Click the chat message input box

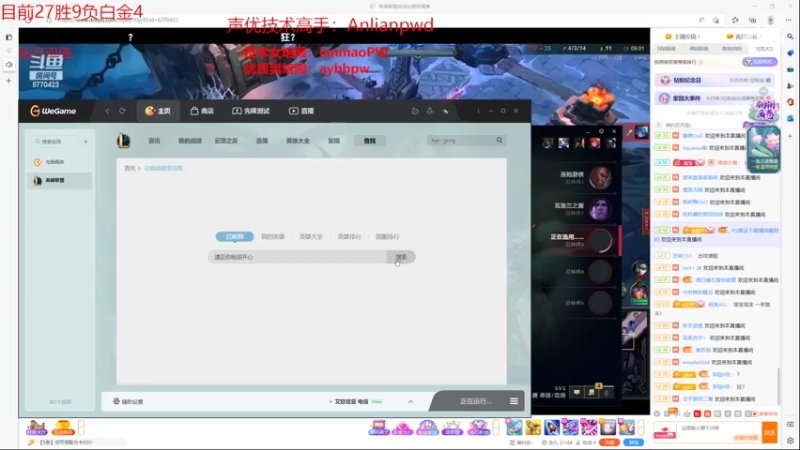coord(720,432)
